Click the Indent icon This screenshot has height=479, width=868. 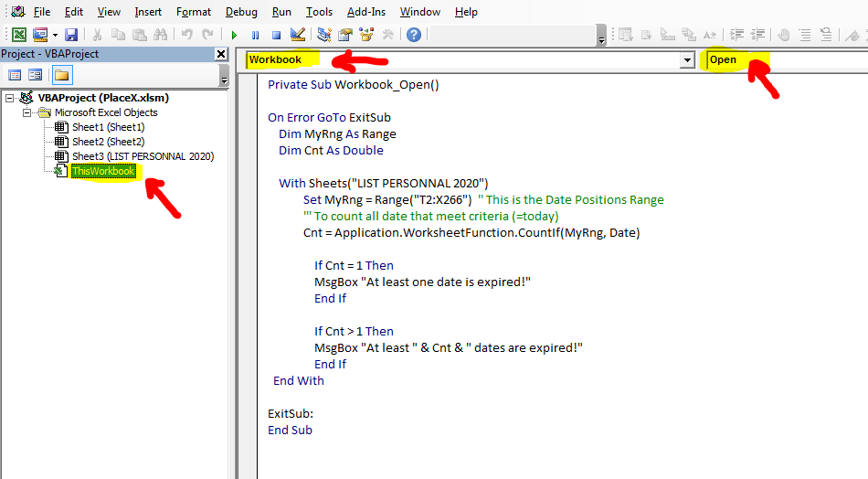pos(736,35)
